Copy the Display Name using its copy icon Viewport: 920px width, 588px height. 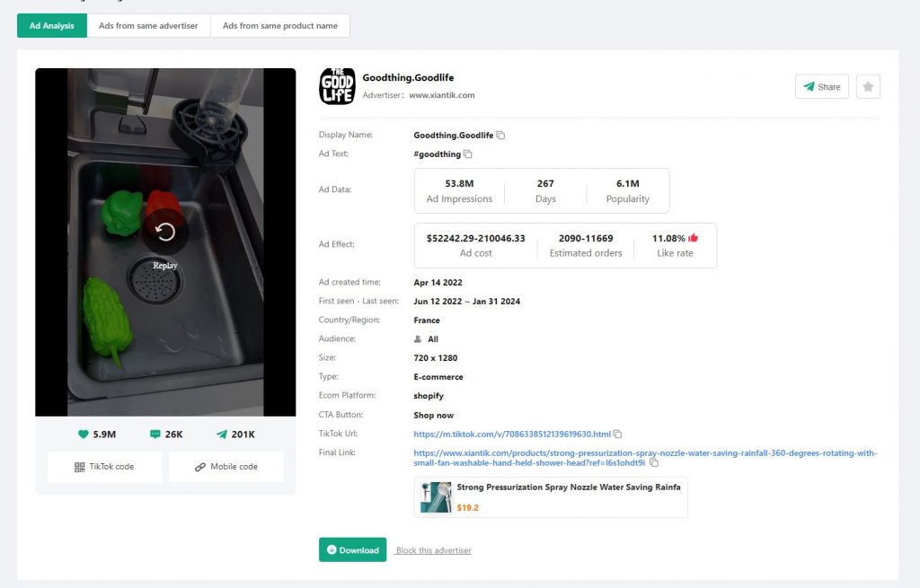pyautogui.click(x=500, y=135)
